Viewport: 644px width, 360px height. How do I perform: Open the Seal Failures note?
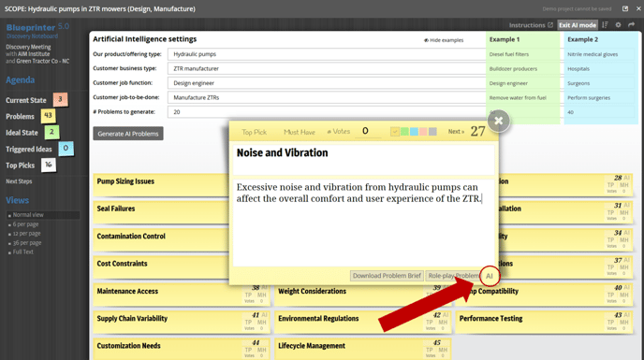tap(161, 212)
